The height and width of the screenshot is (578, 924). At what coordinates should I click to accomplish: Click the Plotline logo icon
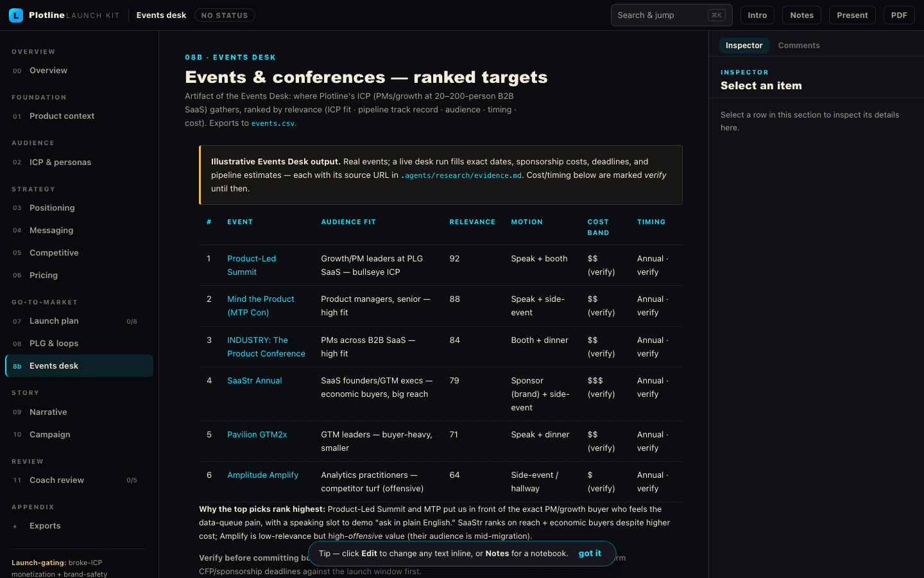point(16,15)
